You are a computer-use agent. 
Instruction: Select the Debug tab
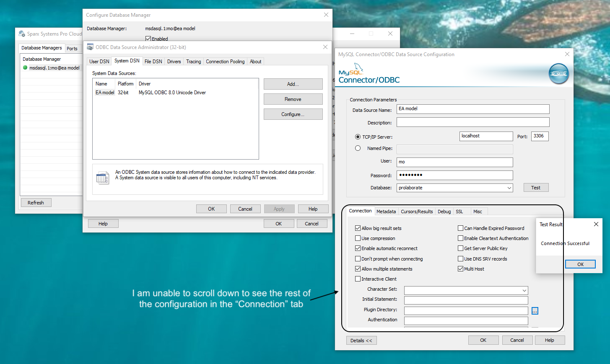(444, 212)
